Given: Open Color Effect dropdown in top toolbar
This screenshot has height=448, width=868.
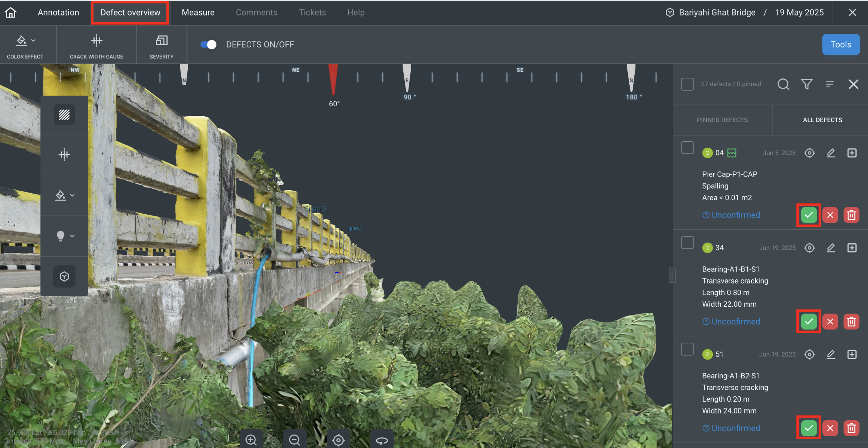Looking at the screenshot, I should click(25, 46).
